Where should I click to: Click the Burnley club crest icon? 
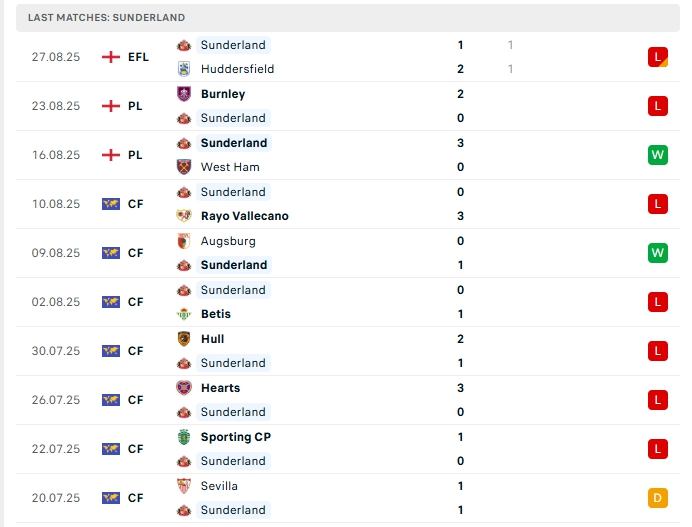tap(184, 94)
